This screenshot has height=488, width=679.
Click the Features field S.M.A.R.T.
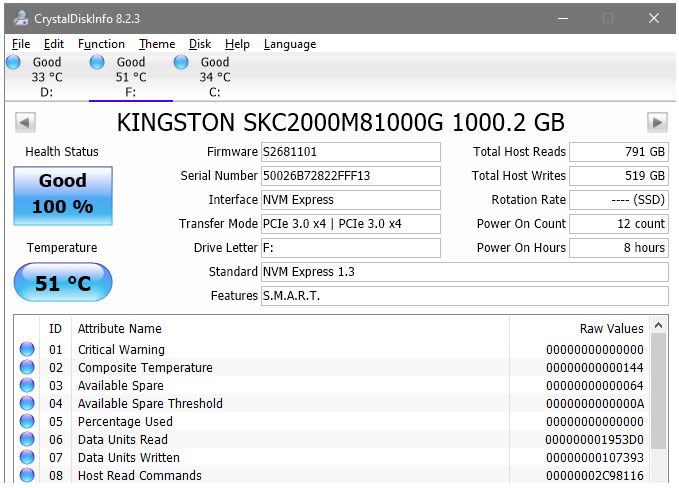465,296
